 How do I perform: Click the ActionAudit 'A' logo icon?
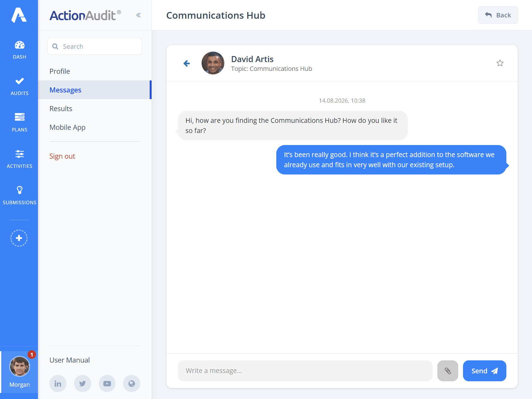[19, 15]
